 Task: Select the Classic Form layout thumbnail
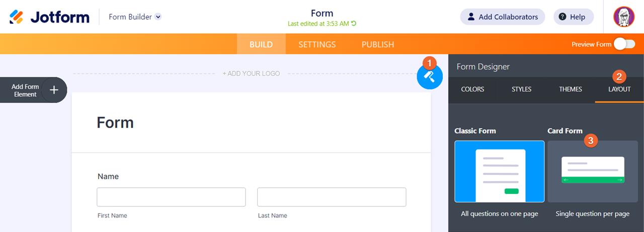pyautogui.click(x=499, y=171)
